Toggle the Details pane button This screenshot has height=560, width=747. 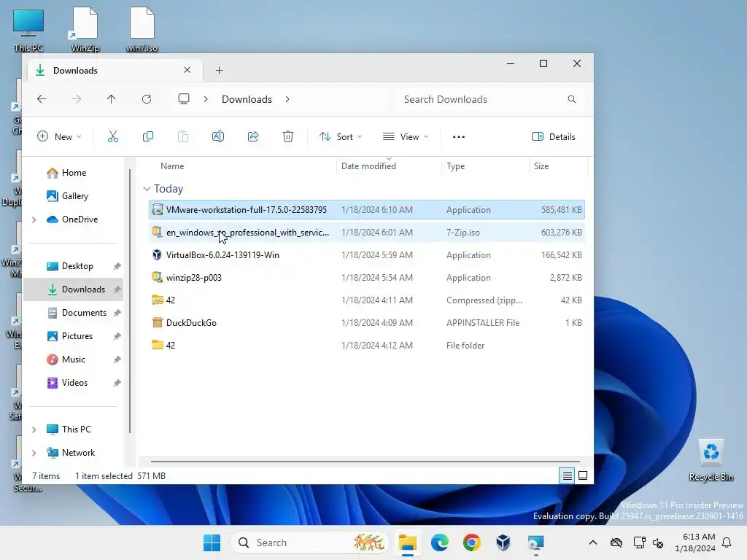(553, 136)
